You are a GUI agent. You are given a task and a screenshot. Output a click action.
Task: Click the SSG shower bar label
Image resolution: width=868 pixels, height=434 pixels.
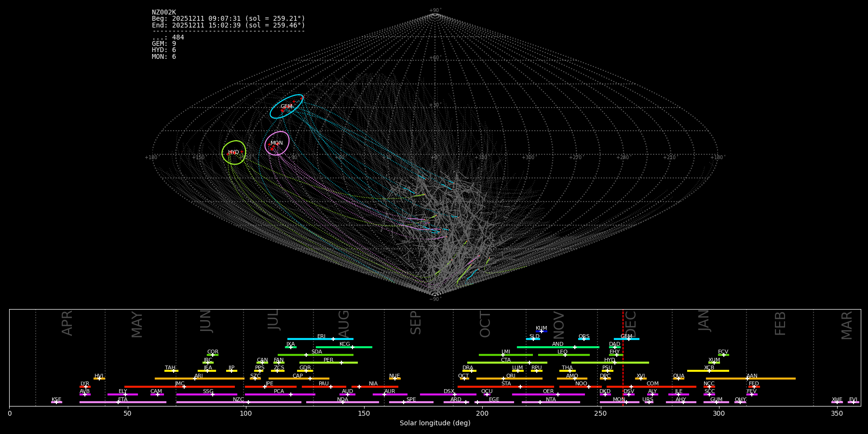click(208, 392)
